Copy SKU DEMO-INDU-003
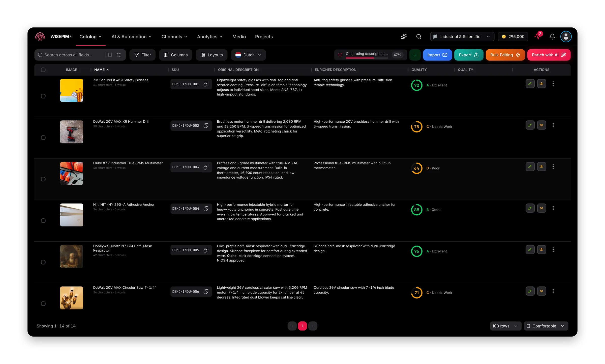Viewport: 605px width, 364px height. coord(206,167)
